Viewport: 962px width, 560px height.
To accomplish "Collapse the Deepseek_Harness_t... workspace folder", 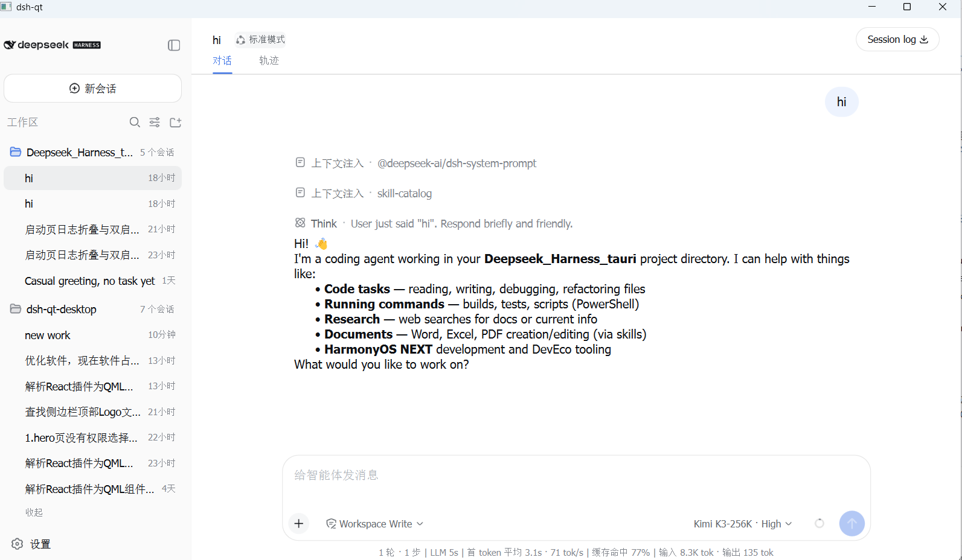I will tap(92, 152).
